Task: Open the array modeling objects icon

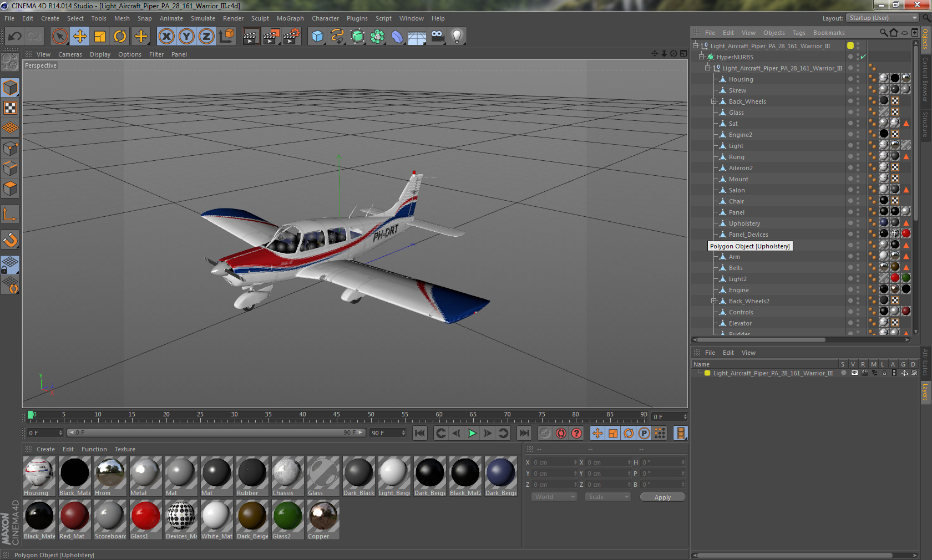Action: (x=377, y=37)
